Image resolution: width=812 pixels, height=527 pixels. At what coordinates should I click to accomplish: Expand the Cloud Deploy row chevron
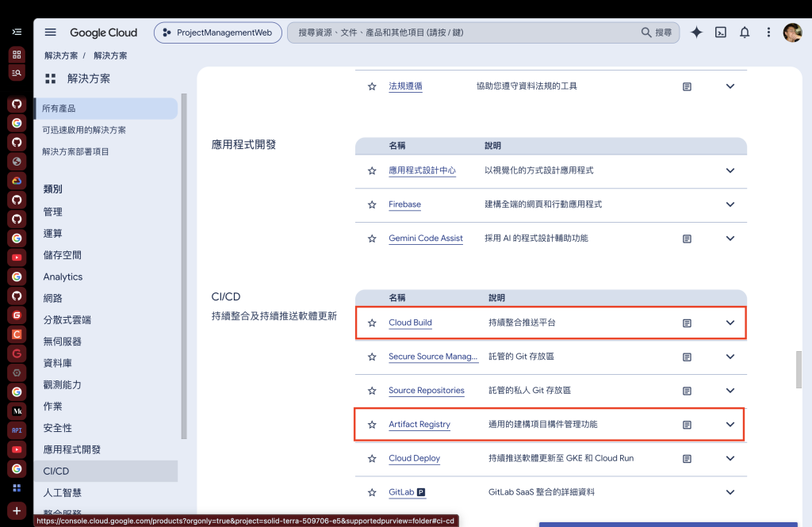[x=730, y=458]
